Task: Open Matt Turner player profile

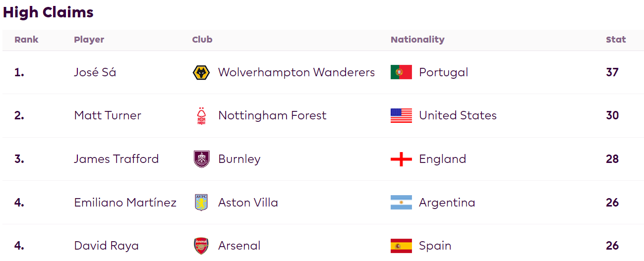Action: (x=108, y=116)
